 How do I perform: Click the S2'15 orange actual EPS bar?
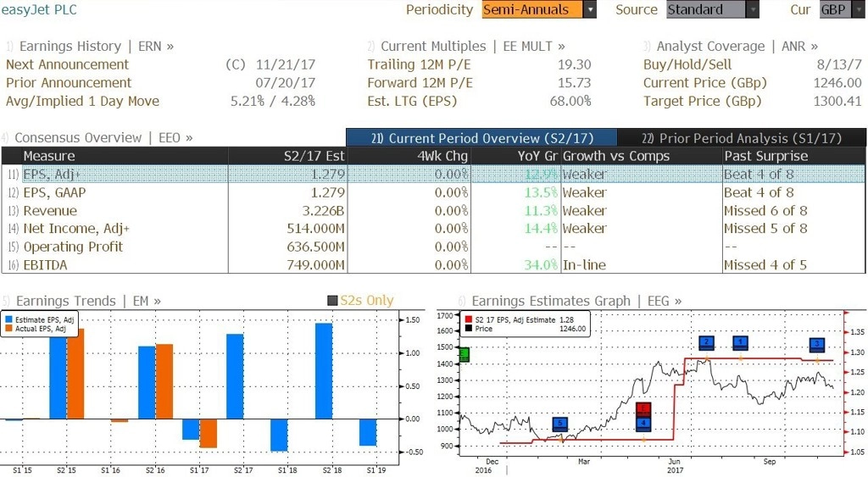pyautogui.click(x=75, y=374)
